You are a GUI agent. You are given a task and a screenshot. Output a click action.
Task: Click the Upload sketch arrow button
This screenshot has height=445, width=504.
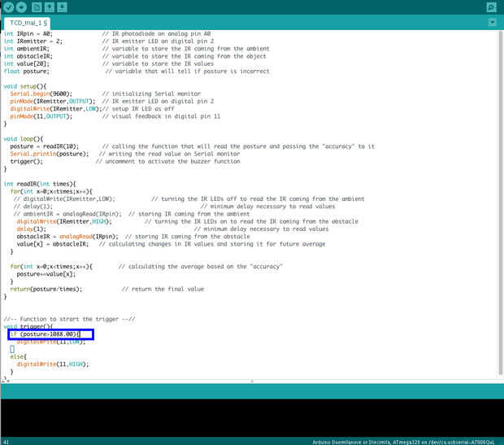[21, 7]
